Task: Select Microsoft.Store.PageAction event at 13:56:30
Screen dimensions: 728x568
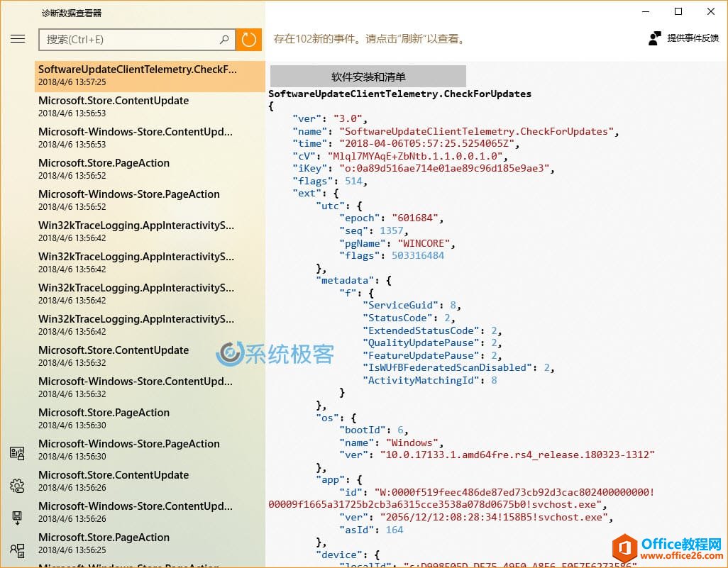Action: click(x=150, y=419)
